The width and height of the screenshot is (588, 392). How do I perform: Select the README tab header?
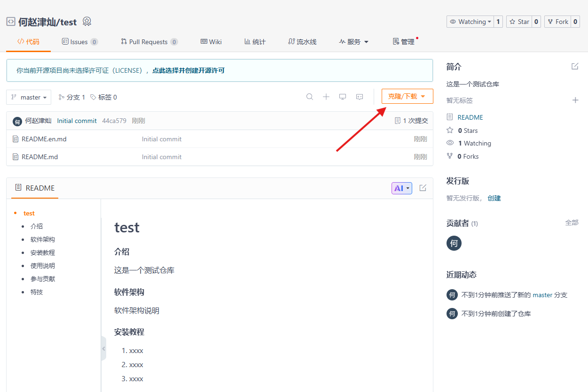point(35,188)
